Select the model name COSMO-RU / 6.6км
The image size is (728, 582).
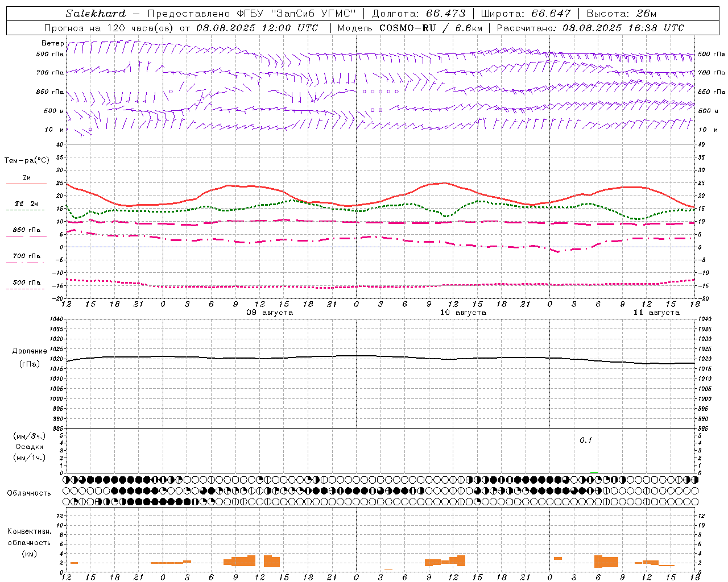(x=431, y=28)
